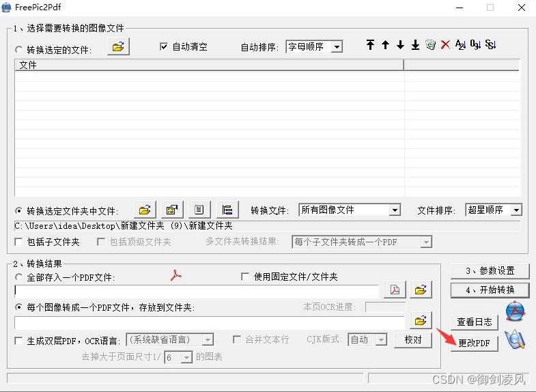Toggle 自动清空 checkbox
This screenshot has height=392, width=536.
[x=164, y=46]
